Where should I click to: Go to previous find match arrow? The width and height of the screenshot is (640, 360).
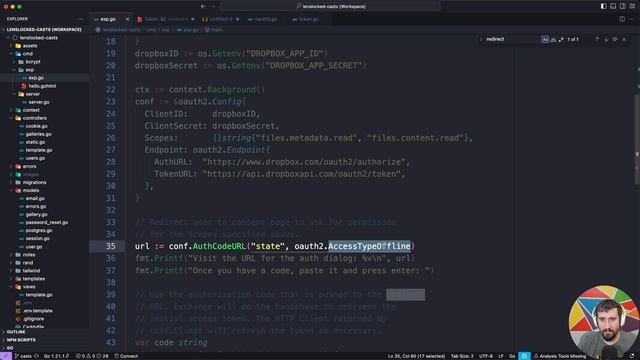click(597, 39)
